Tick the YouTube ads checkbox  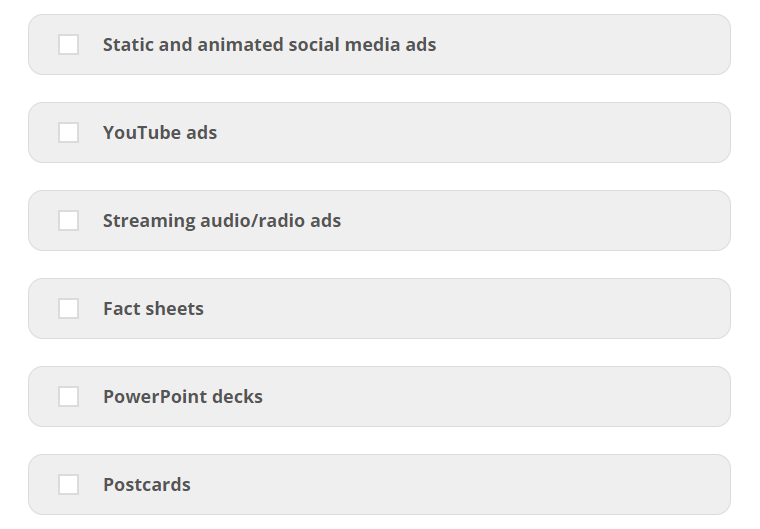(68, 133)
